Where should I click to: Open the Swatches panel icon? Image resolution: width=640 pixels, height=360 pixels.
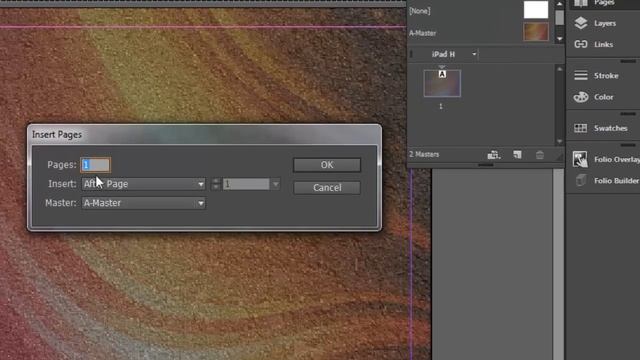580,128
